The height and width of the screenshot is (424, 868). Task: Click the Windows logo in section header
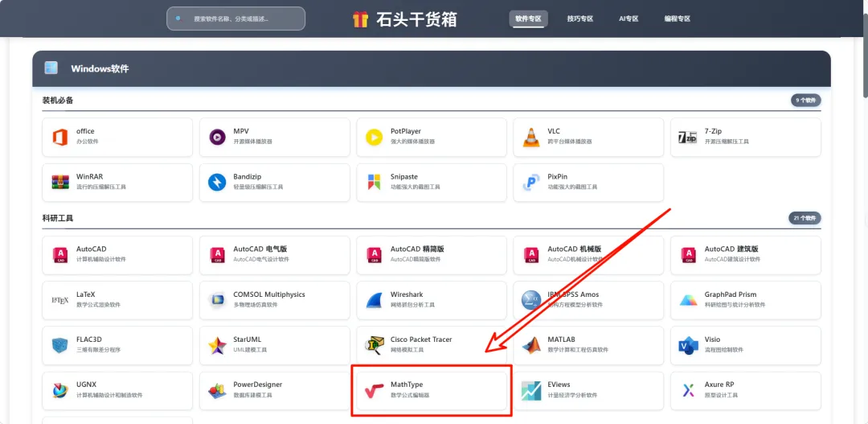click(x=51, y=68)
